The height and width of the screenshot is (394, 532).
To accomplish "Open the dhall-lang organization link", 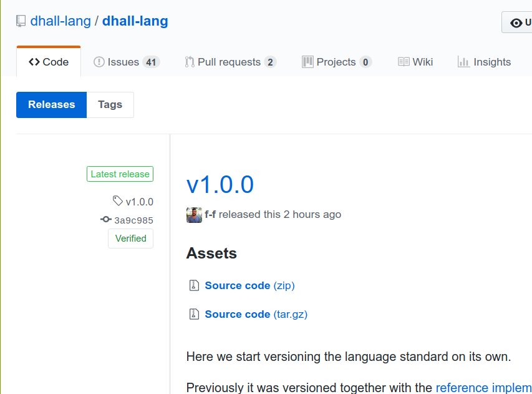I will [60, 21].
